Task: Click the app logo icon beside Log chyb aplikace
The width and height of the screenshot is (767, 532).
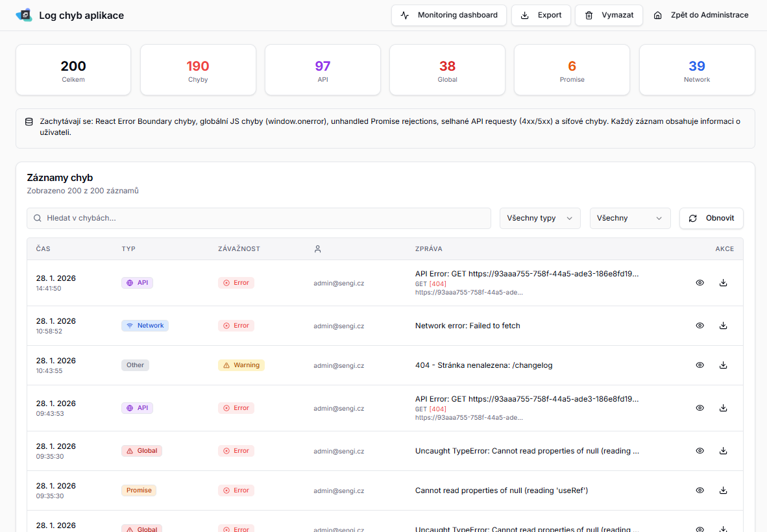Action: 24,15
